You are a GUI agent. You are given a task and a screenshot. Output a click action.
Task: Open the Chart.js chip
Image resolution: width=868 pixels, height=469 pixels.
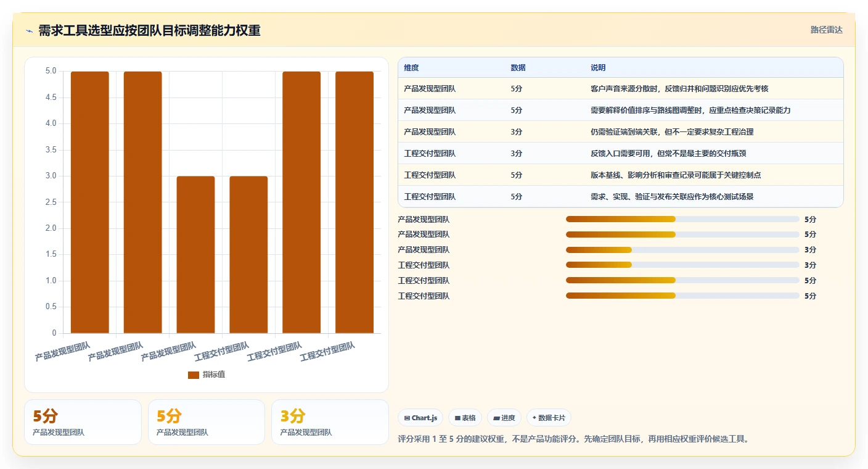point(420,418)
